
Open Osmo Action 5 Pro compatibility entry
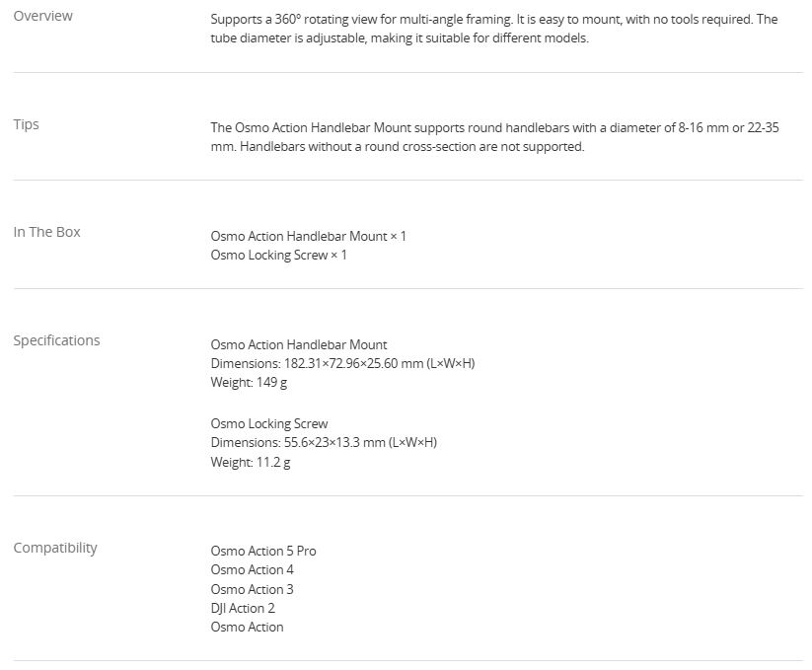click(263, 551)
